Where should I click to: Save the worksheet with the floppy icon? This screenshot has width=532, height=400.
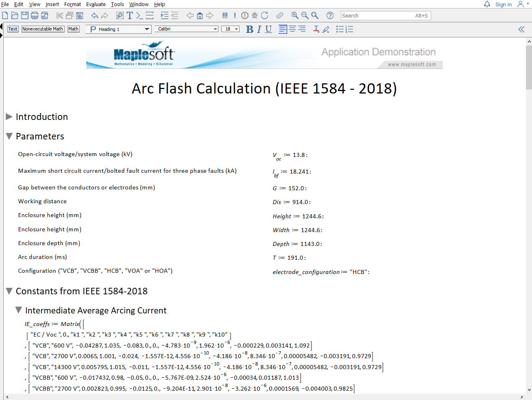pos(25,15)
